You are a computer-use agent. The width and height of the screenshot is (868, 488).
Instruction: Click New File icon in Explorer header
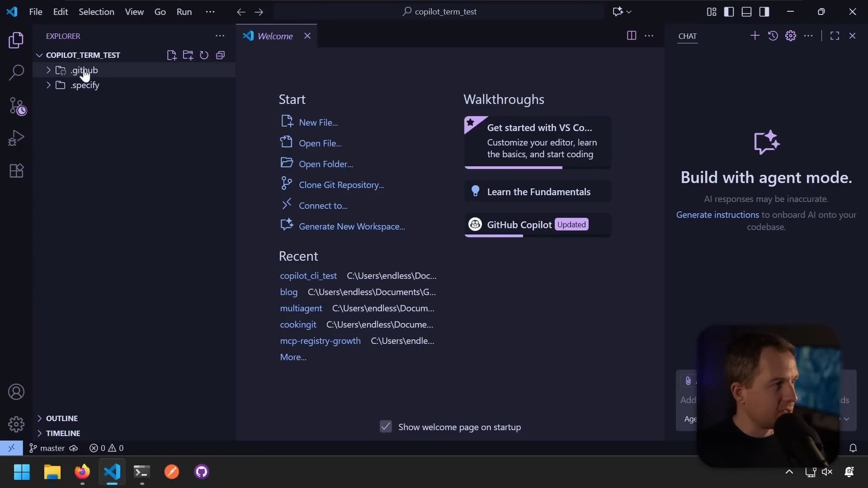click(x=171, y=55)
